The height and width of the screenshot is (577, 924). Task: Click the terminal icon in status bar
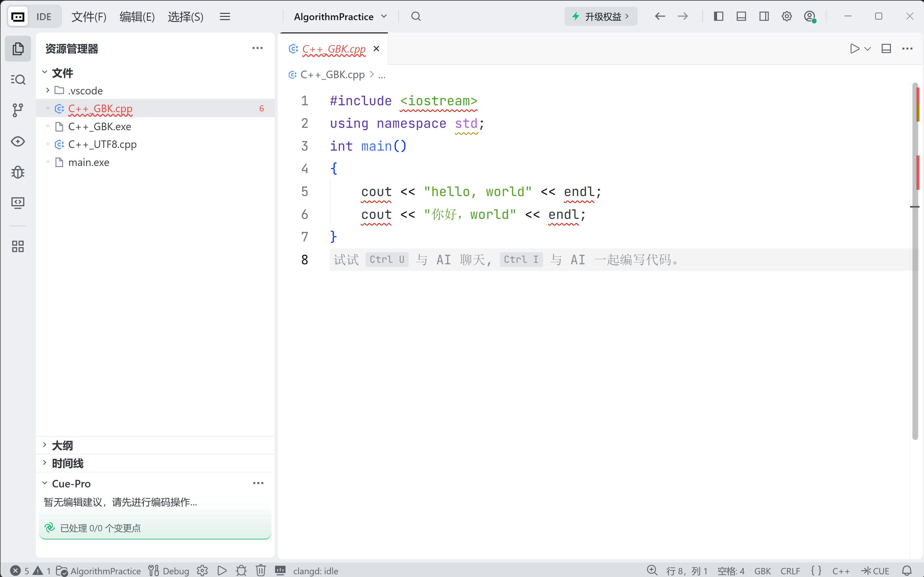(x=280, y=571)
